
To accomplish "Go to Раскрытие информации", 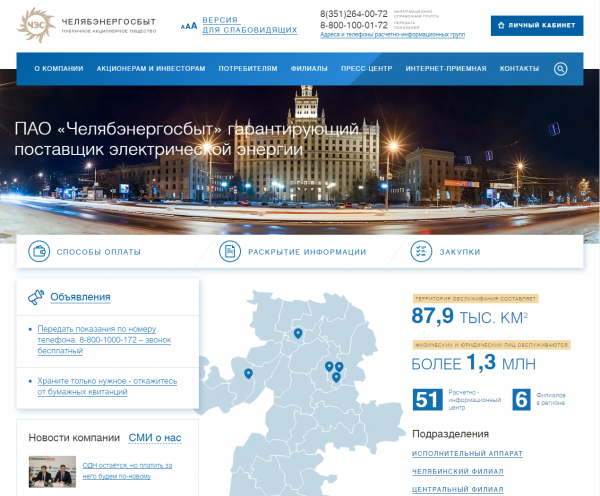I will coord(307,252).
